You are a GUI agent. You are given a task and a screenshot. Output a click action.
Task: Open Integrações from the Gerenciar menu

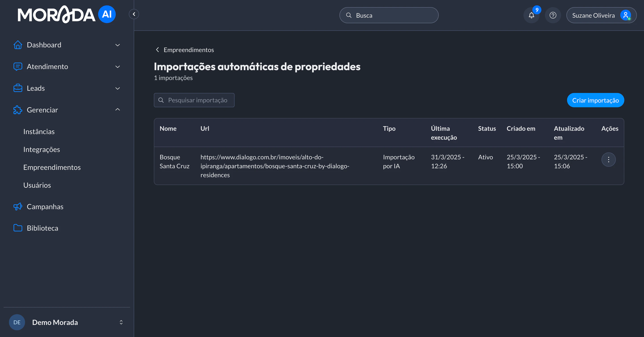(42, 149)
